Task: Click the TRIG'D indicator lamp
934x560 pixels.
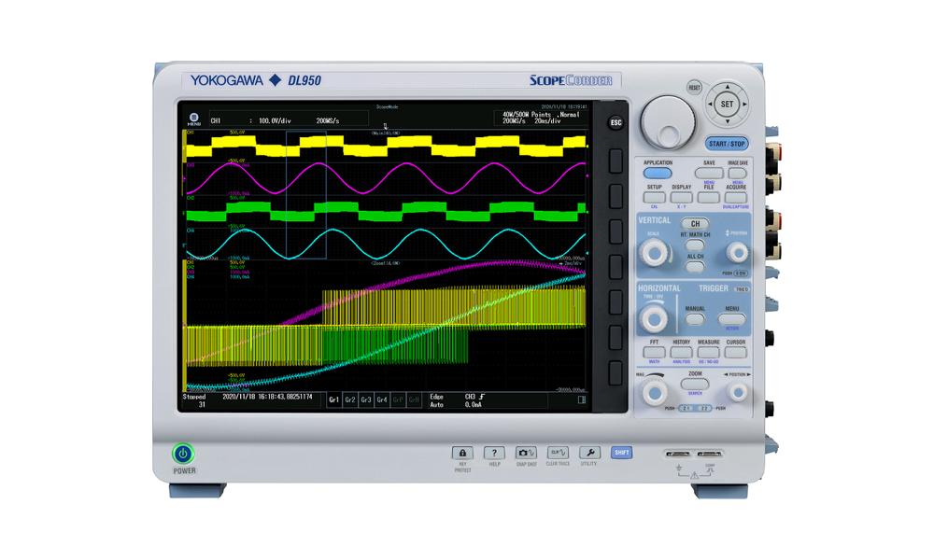Action: (742, 289)
